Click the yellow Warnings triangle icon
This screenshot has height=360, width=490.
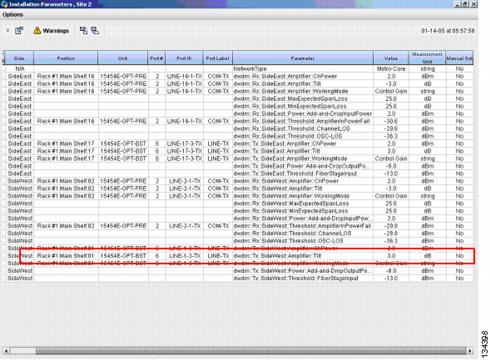(x=37, y=31)
